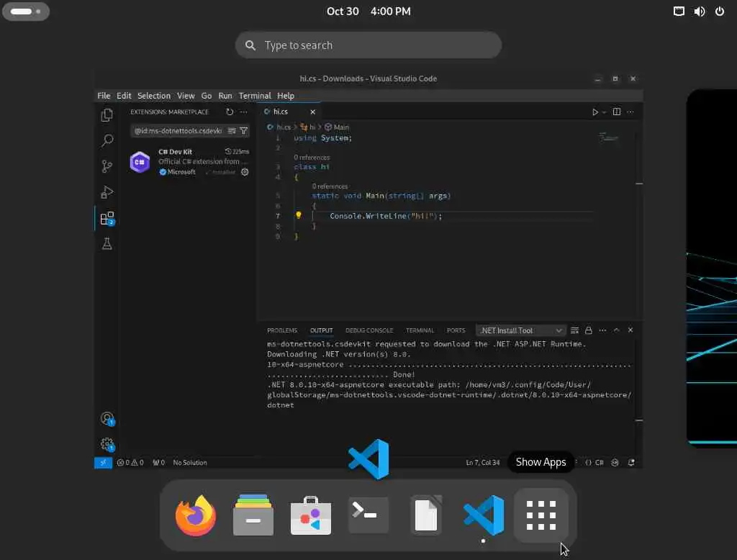The image size is (737, 560).
Task: Switch to the Terminal panel tab
Action: pos(420,330)
